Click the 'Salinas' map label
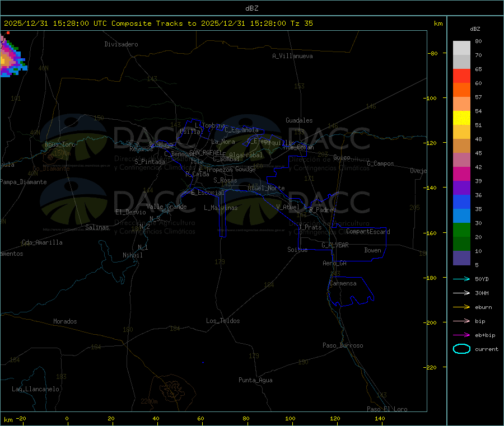This screenshot has width=504, height=426. (97, 227)
